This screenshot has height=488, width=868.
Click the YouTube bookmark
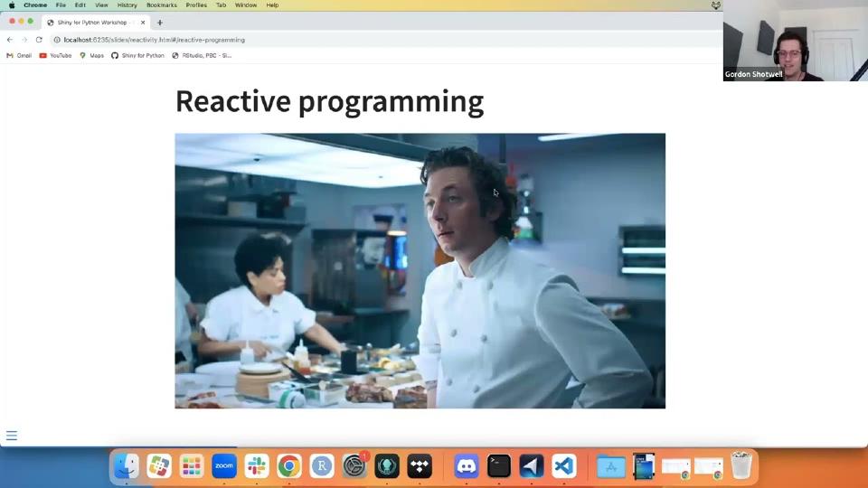pyautogui.click(x=55, y=55)
